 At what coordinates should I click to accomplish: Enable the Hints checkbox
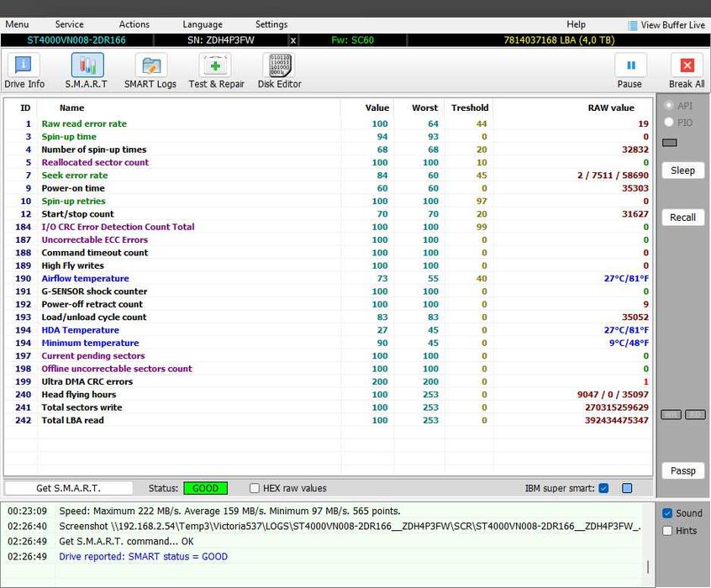(x=667, y=531)
